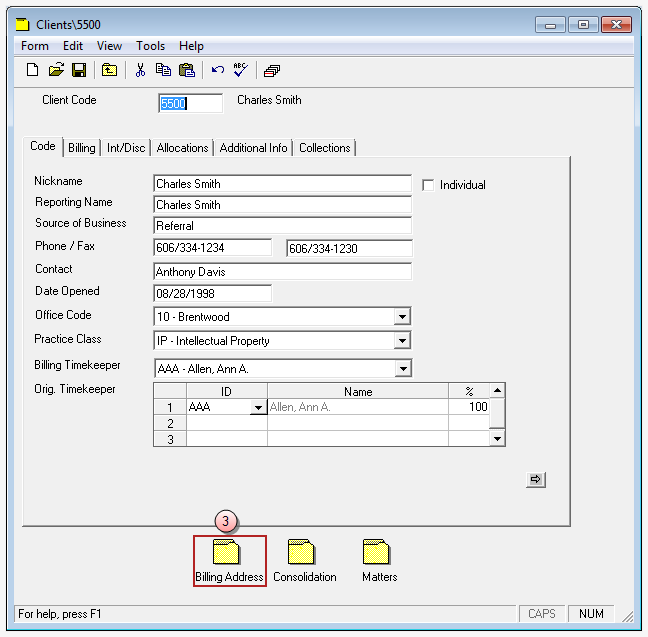Switch to the Allocations tab
Viewport: 648px width, 637px height.
point(182,148)
